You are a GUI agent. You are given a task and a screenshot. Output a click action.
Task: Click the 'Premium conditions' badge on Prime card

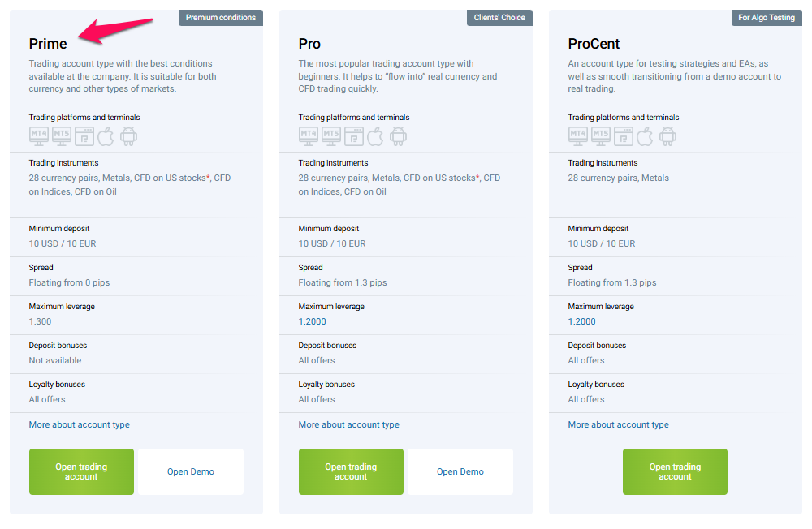pos(220,18)
